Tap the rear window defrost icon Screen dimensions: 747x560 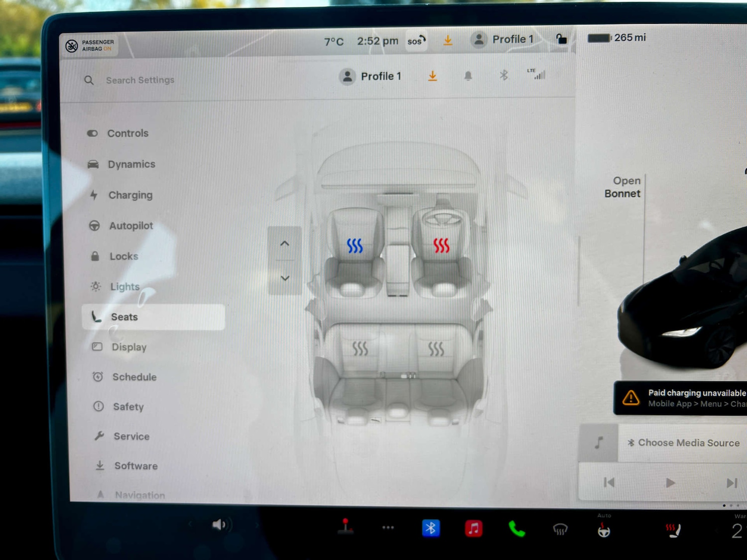tap(560, 529)
